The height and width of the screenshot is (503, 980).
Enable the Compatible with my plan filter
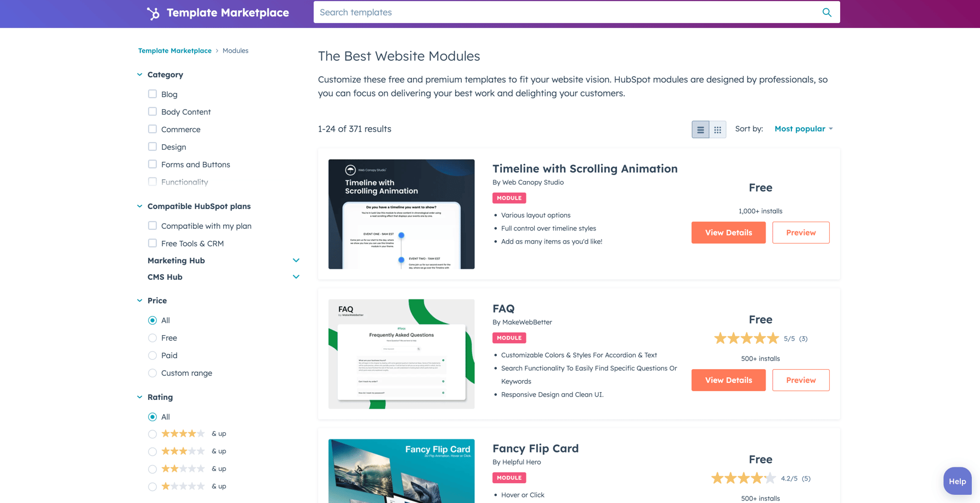click(152, 225)
